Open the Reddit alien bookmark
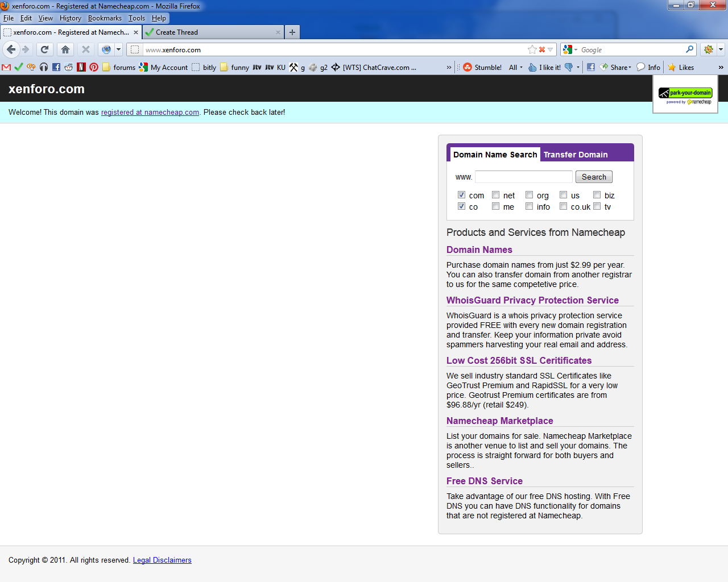728x582 pixels. (x=69, y=67)
